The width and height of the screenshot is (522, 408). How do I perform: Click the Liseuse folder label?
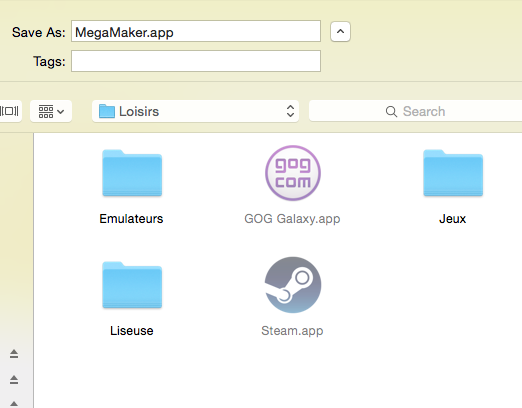tap(132, 331)
